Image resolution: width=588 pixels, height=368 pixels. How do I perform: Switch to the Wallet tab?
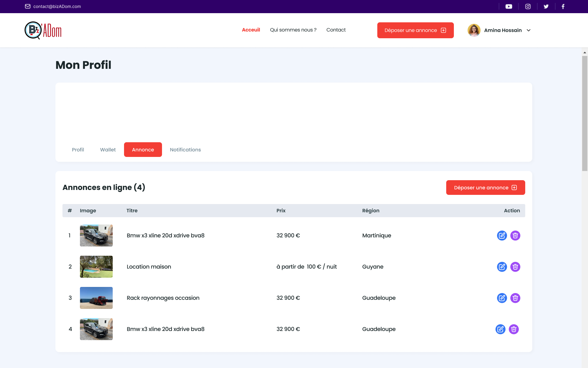(x=108, y=150)
